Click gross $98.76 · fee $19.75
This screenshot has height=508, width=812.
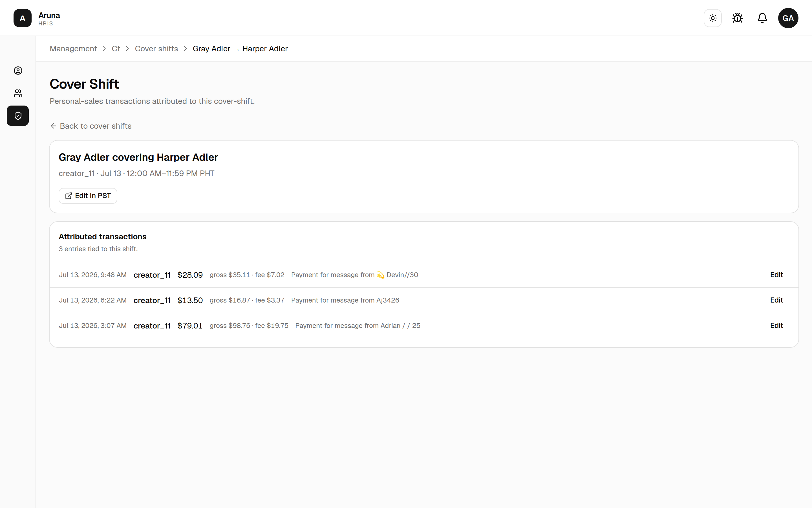tap(249, 326)
